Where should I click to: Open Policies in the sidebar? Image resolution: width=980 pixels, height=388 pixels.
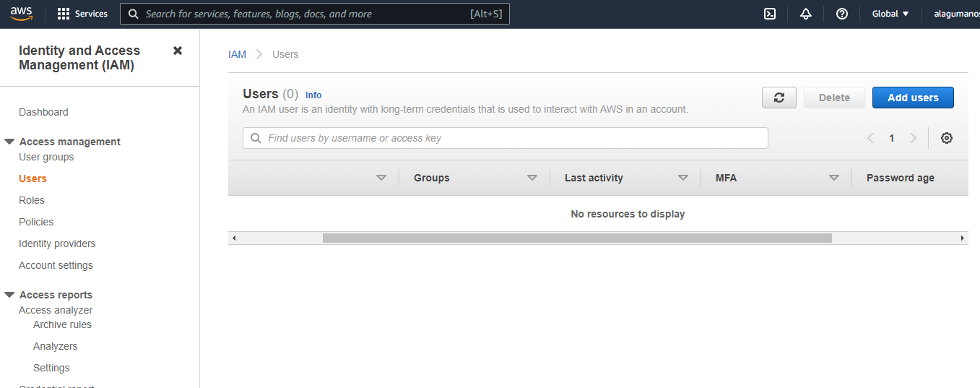36,222
